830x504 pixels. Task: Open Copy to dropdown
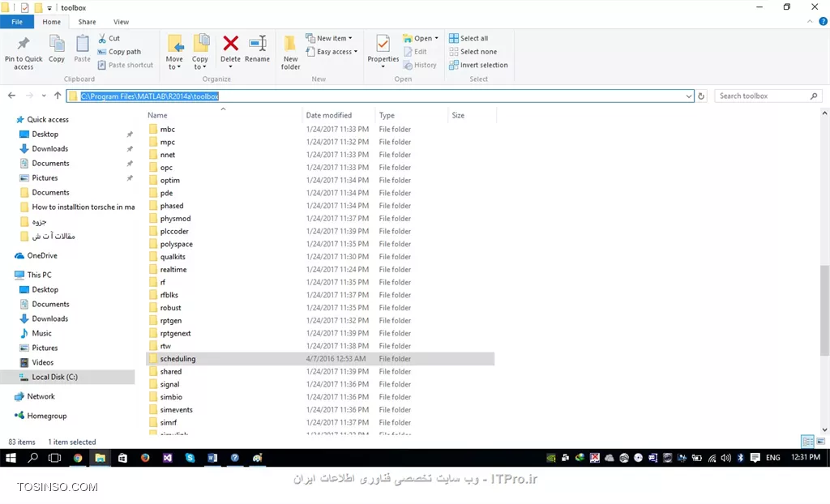point(200,52)
